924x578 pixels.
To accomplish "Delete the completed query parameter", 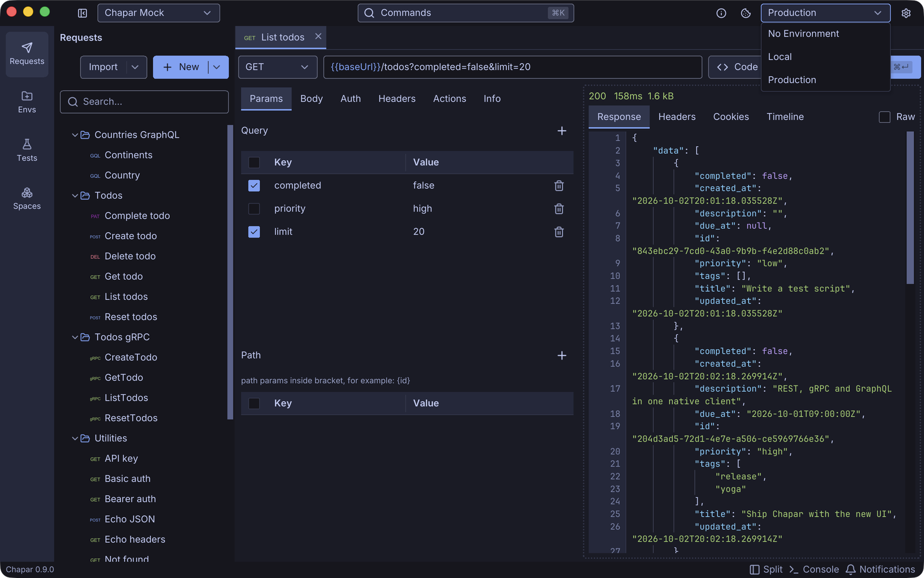I will tap(559, 186).
